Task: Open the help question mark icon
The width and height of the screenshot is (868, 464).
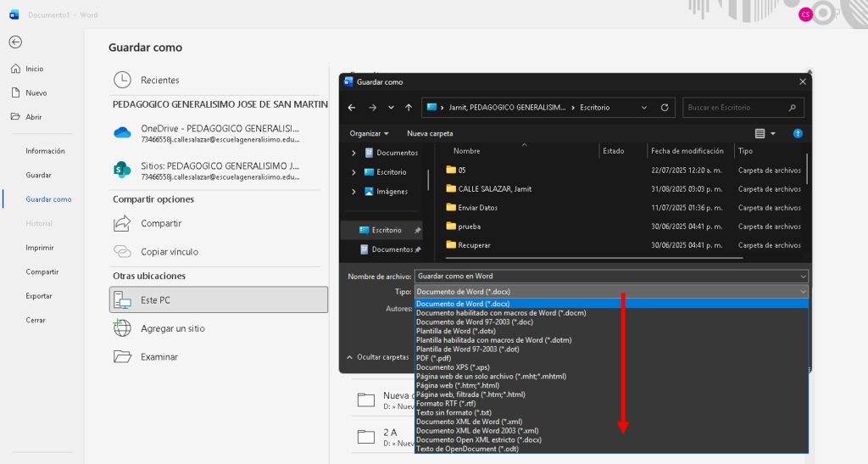Action: (797, 133)
